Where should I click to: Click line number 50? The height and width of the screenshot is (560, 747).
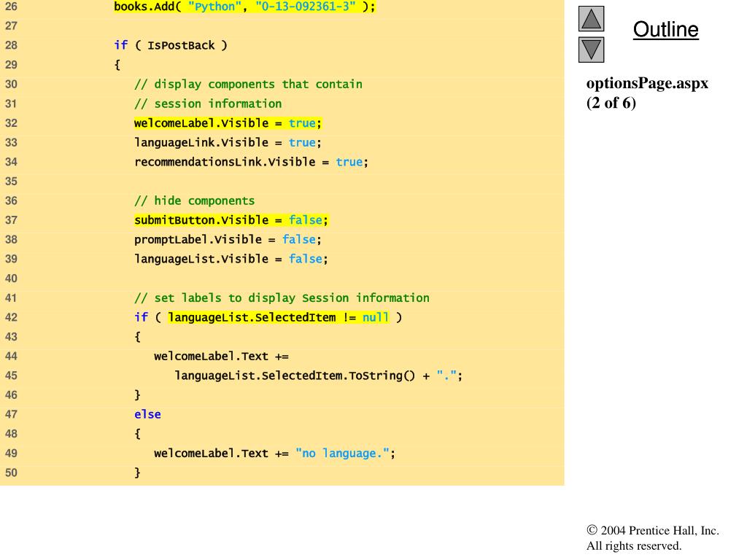point(11,472)
